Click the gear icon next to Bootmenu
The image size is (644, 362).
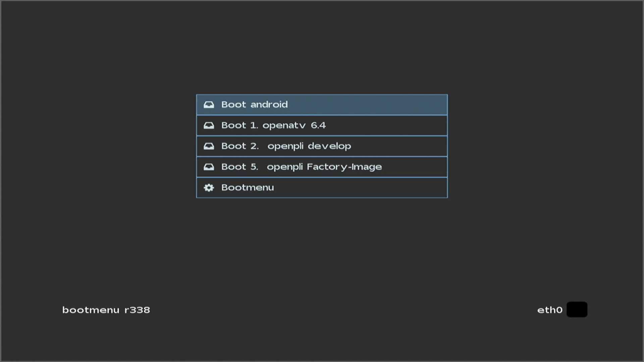tap(209, 188)
